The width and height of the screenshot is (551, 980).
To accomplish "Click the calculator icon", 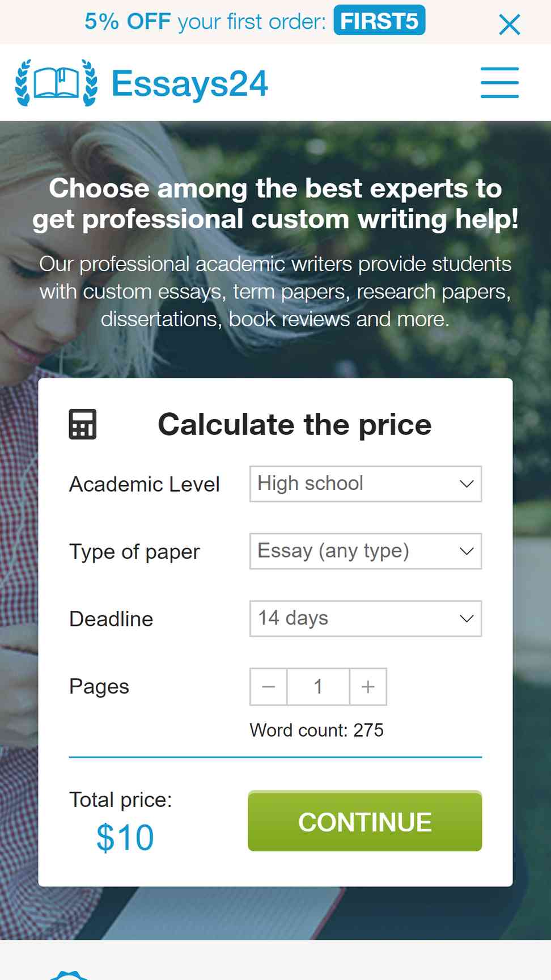I will pyautogui.click(x=83, y=424).
